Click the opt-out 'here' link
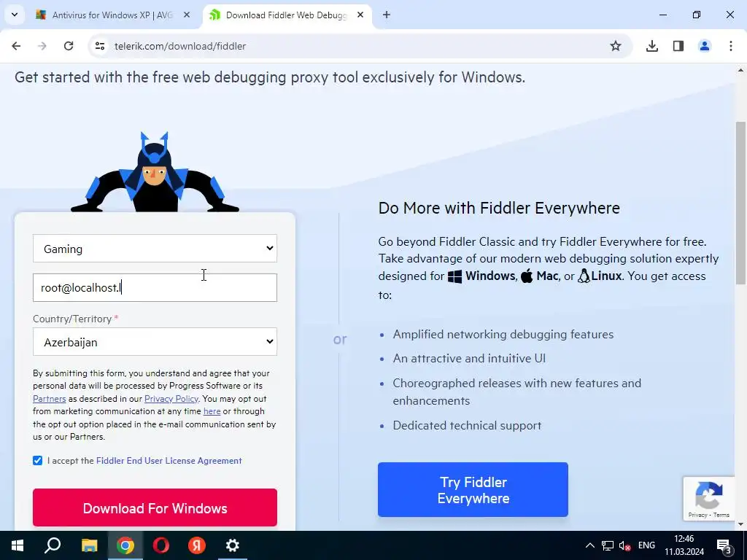 pos(212,411)
